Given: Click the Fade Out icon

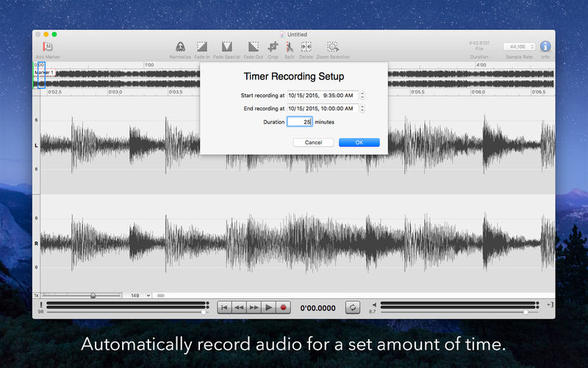Looking at the screenshot, I should click(253, 46).
